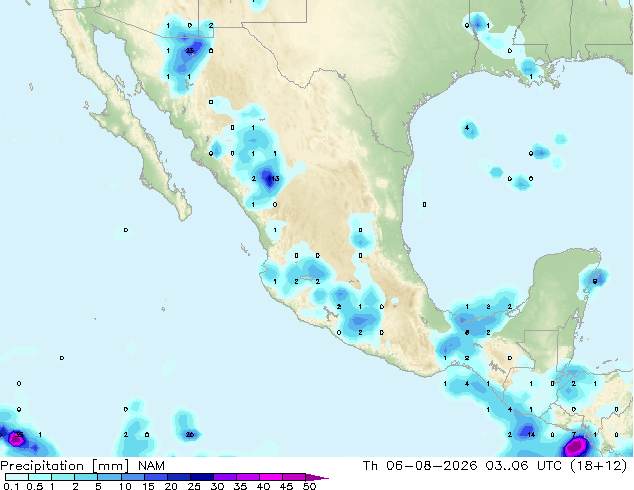Click the "13" precipitation value on the map
The height and width of the screenshot is (490, 634).
tap(275, 179)
